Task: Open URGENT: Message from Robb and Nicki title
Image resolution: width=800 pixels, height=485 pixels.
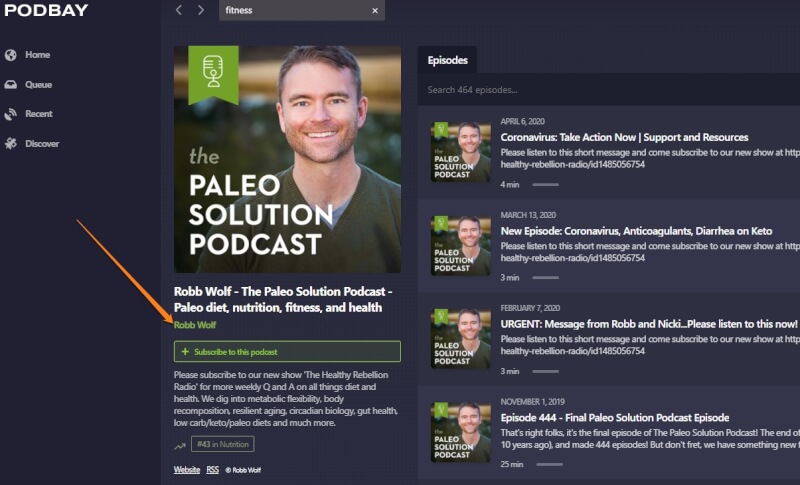Action: [649, 324]
